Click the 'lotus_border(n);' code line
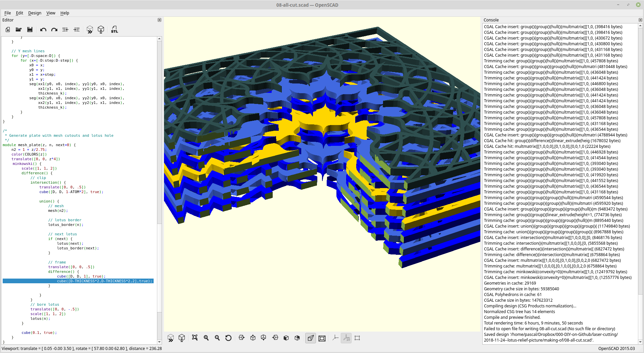Image resolution: width=644 pixels, height=353 pixels. coord(66,225)
